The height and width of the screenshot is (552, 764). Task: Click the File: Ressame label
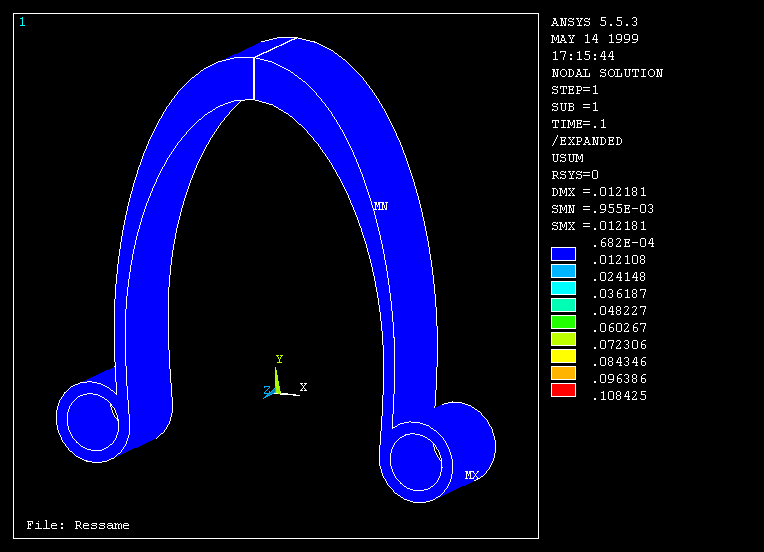(x=78, y=525)
